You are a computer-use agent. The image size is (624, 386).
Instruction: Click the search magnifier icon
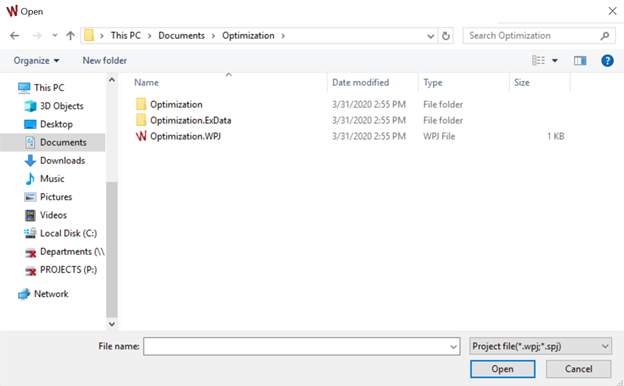pyautogui.click(x=604, y=36)
